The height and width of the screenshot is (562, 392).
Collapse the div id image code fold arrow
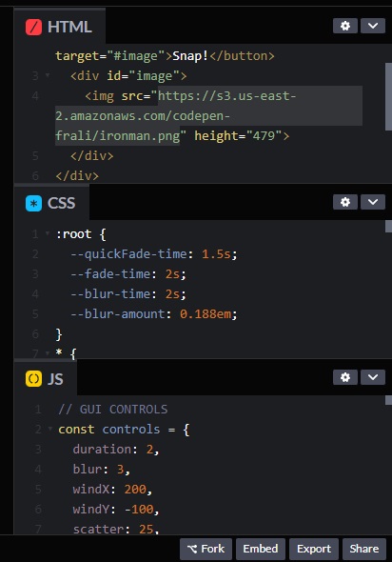point(48,75)
